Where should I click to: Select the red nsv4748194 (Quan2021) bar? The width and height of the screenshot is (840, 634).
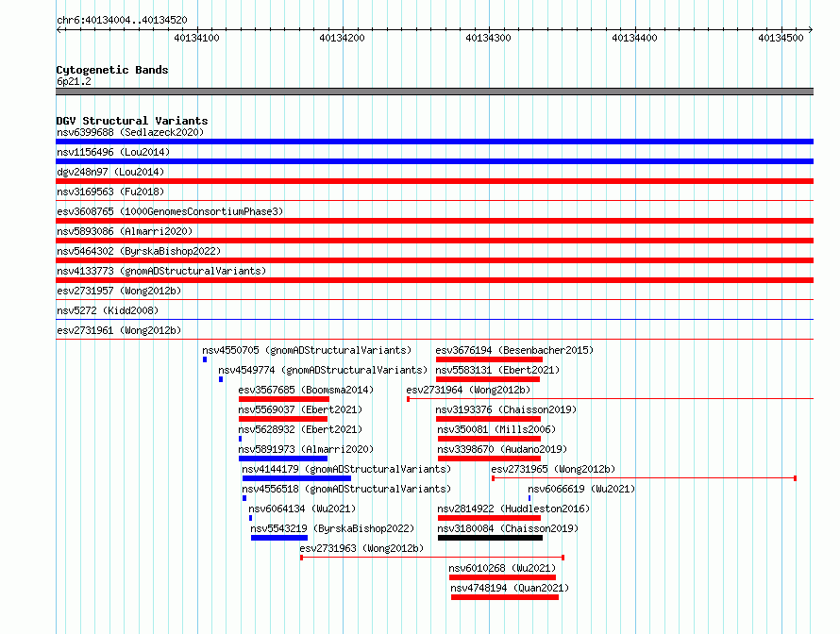[x=505, y=597]
